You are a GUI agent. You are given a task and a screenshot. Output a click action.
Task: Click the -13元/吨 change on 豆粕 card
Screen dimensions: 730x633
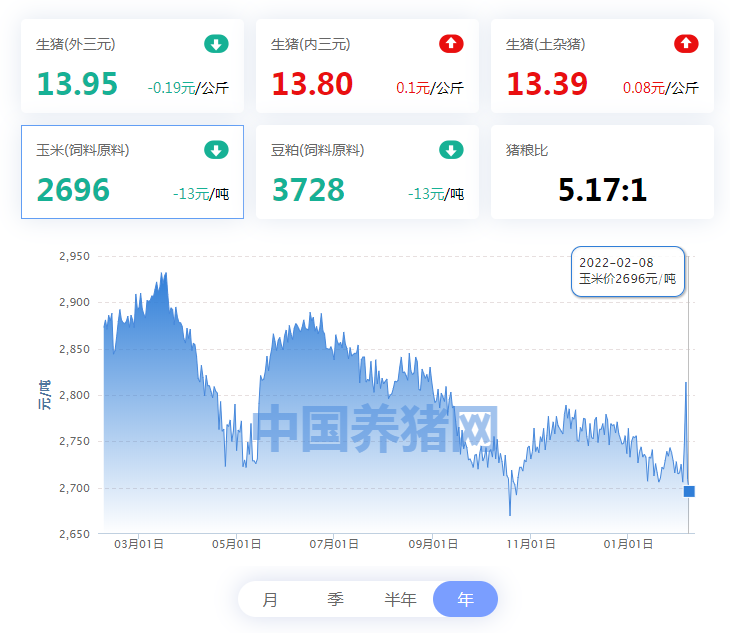[x=436, y=194]
